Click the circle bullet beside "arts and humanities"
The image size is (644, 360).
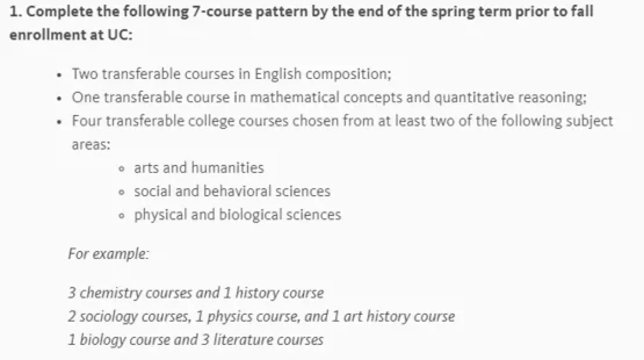[x=121, y=169]
